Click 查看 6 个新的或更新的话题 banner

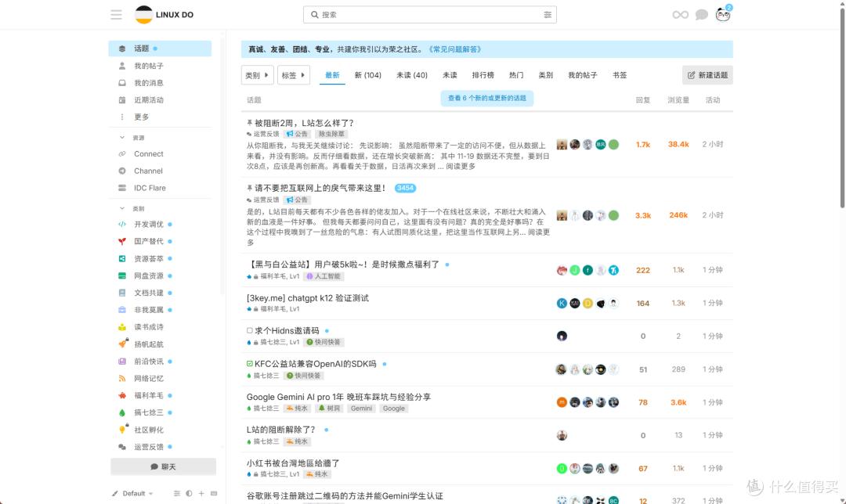coord(486,98)
